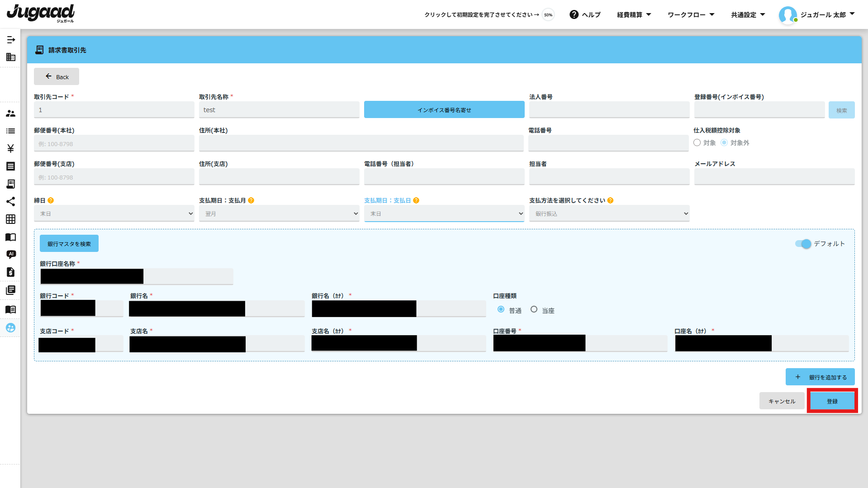Viewport: 868px width, 488px height.
Task: Select the 当座 account type radio
Action: tap(534, 309)
